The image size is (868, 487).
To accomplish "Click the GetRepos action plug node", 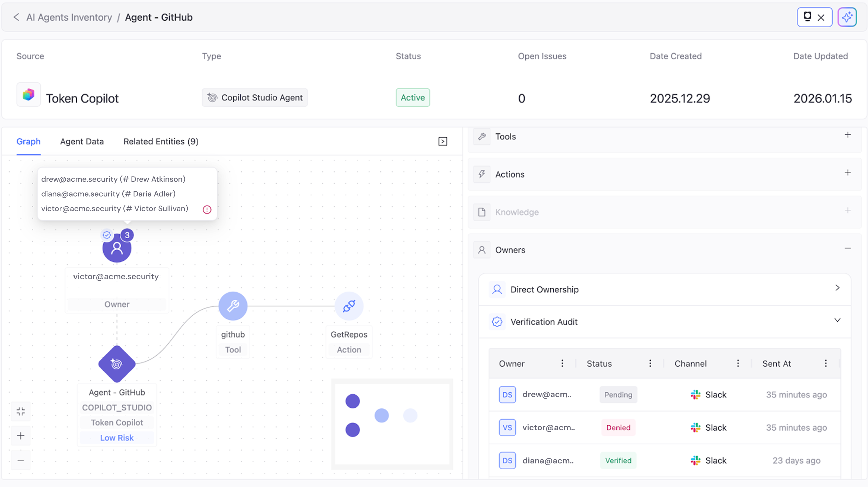I will click(x=349, y=306).
